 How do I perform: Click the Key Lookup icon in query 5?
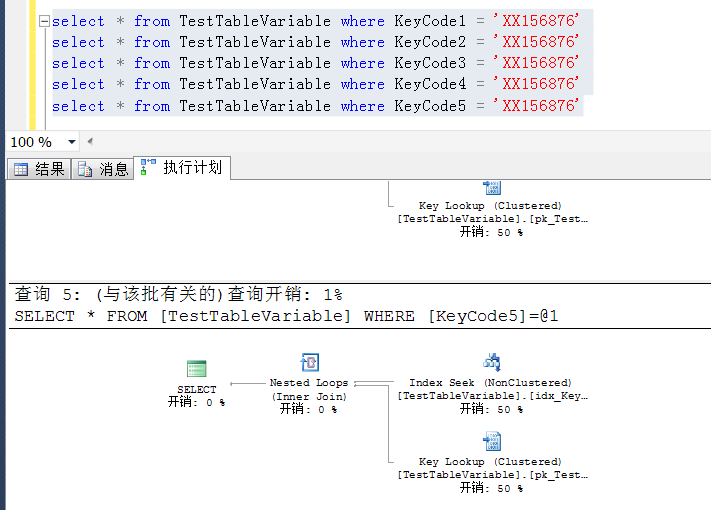click(x=492, y=441)
